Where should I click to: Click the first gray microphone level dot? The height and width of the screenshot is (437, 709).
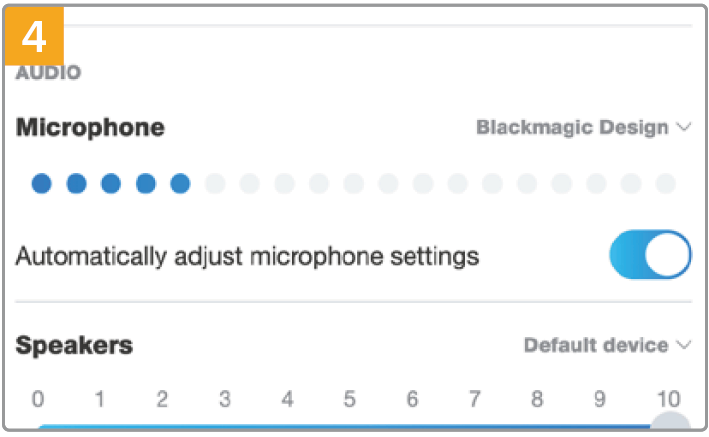215,184
